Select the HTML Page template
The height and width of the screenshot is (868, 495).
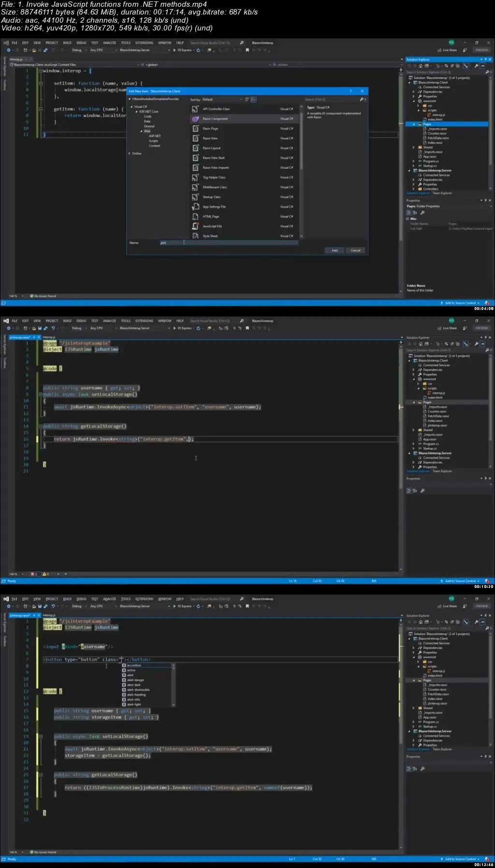click(x=245, y=217)
